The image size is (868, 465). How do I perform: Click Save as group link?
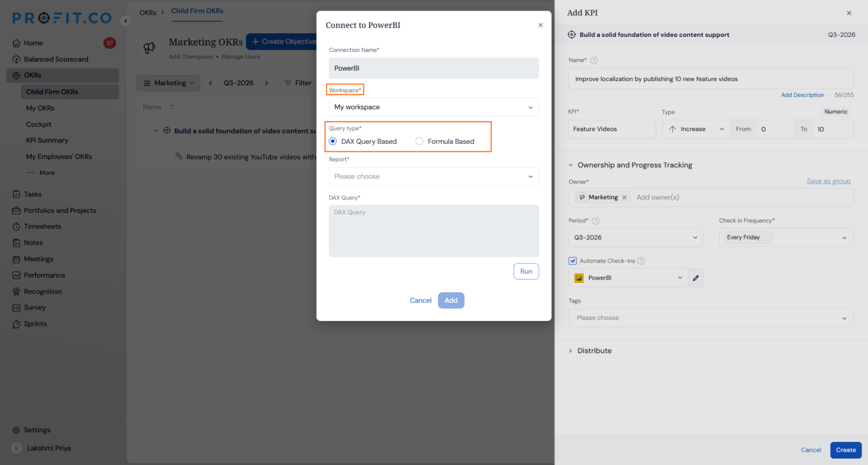point(828,181)
